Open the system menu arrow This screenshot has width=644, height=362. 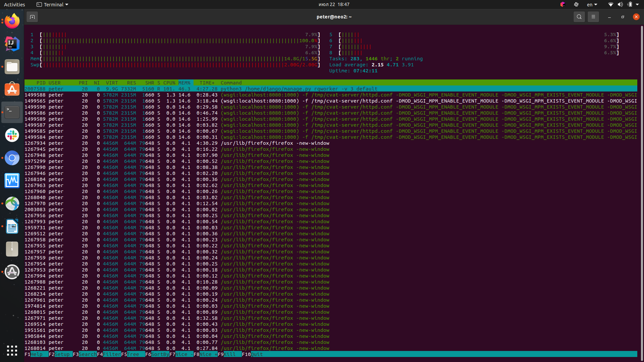(x=637, y=4)
